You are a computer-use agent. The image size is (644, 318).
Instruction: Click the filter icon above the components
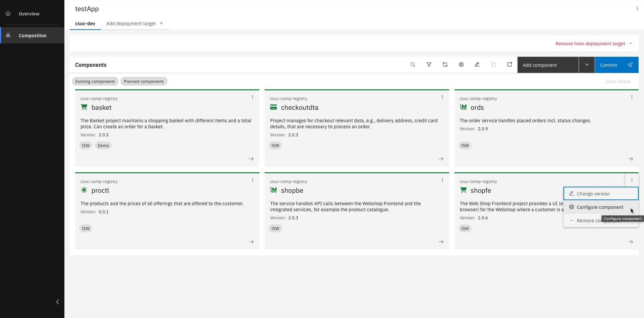coord(429,64)
